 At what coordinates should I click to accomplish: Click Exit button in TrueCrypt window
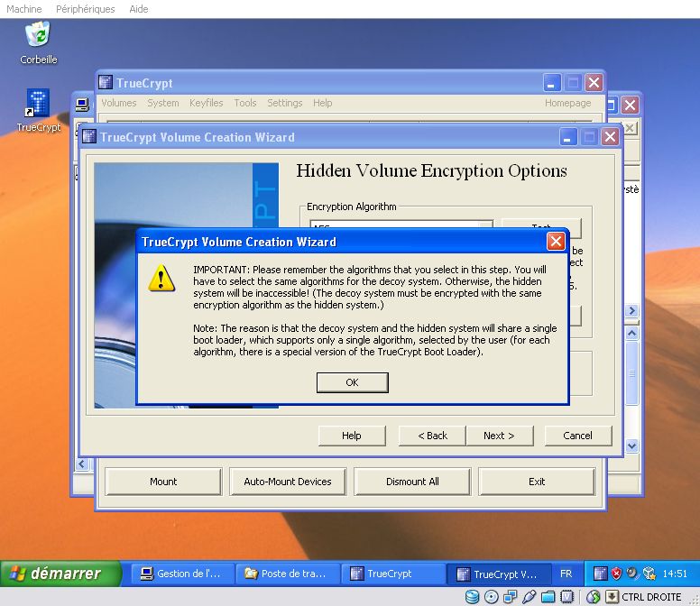pos(537,482)
